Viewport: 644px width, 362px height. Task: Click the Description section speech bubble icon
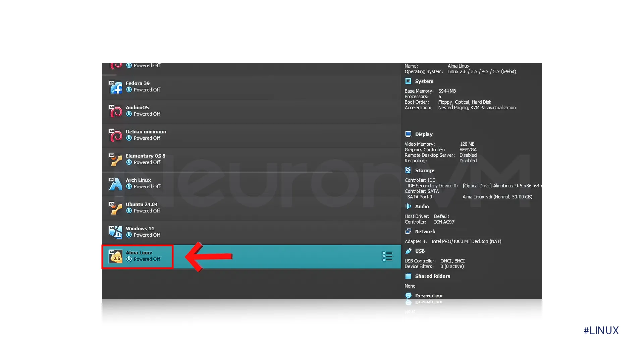(408, 296)
